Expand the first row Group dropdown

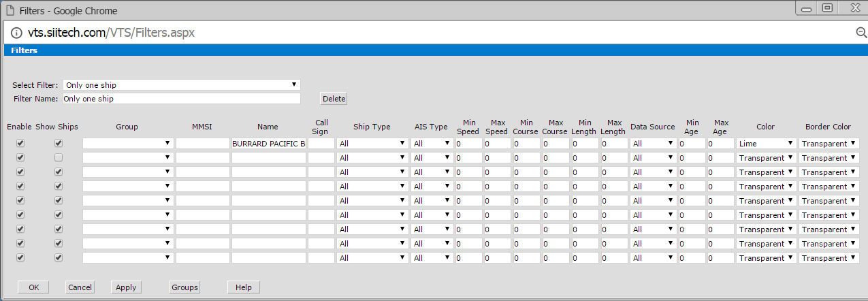(x=127, y=144)
